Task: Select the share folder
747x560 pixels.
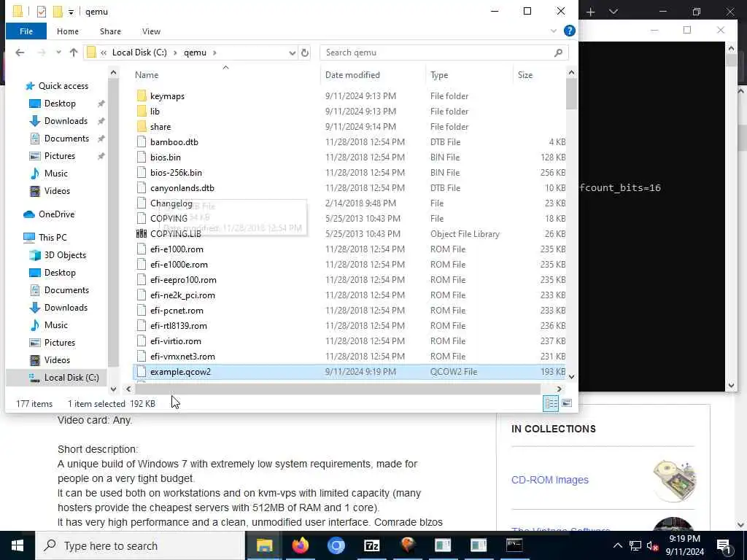Action: pos(160,127)
